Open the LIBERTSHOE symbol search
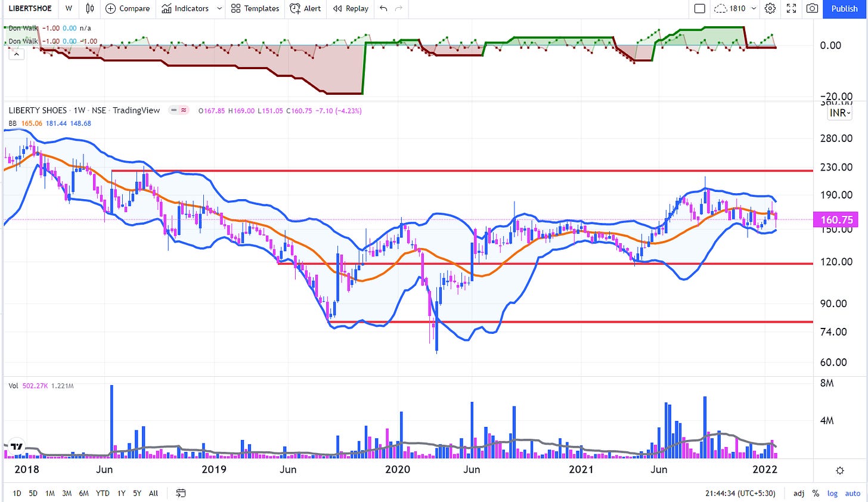 pos(30,8)
